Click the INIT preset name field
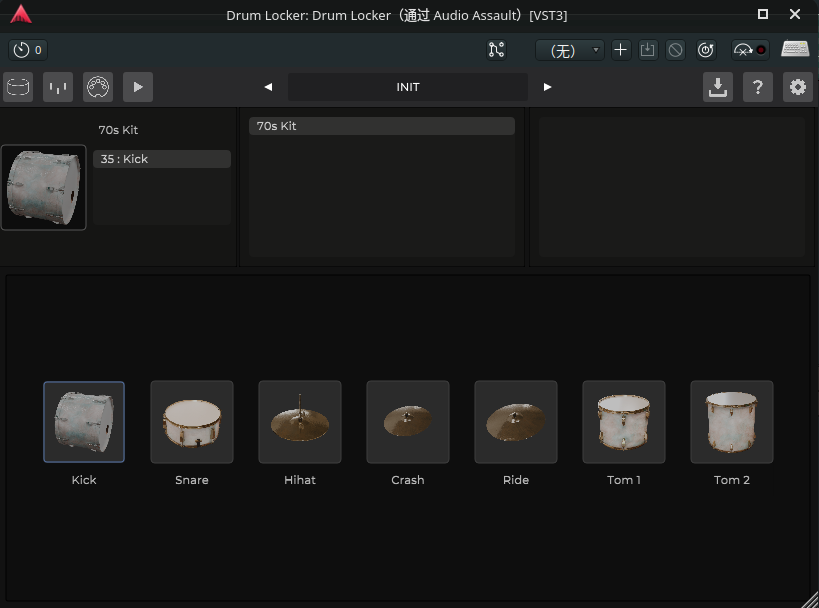Viewport: 819px width, 608px height. 408,87
